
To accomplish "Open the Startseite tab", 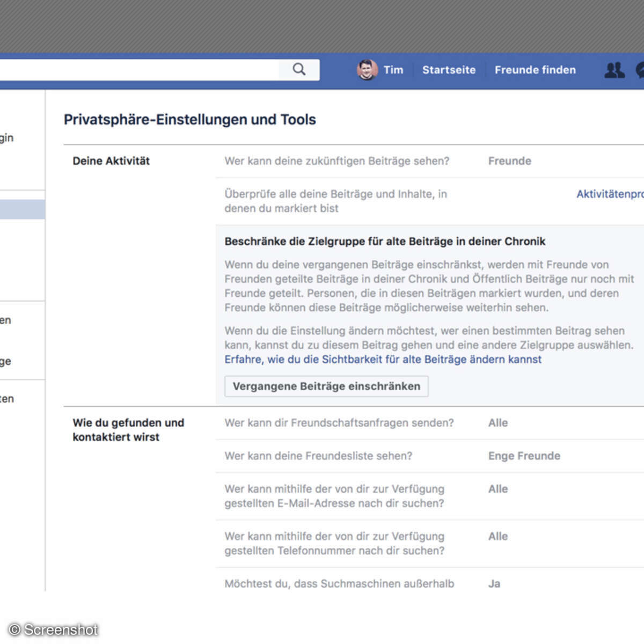I will (x=449, y=70).
